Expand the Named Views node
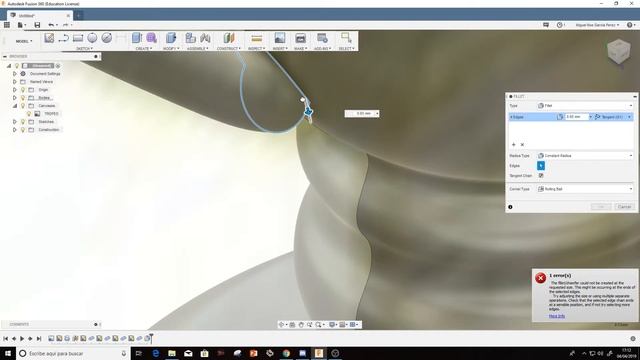 click(15, 82)
